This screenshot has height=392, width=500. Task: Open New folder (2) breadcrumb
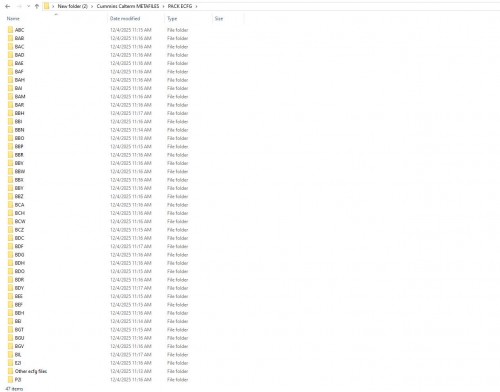(x=73, y=6)
